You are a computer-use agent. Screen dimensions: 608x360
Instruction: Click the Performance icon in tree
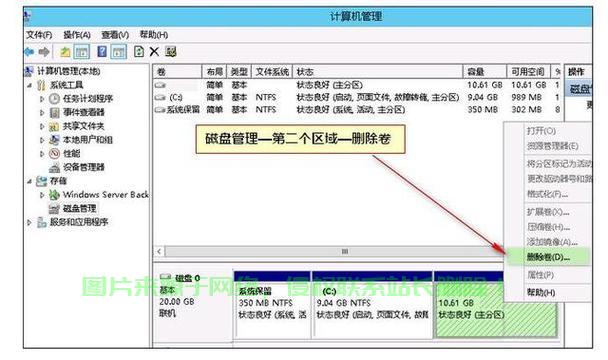(54, 154)
